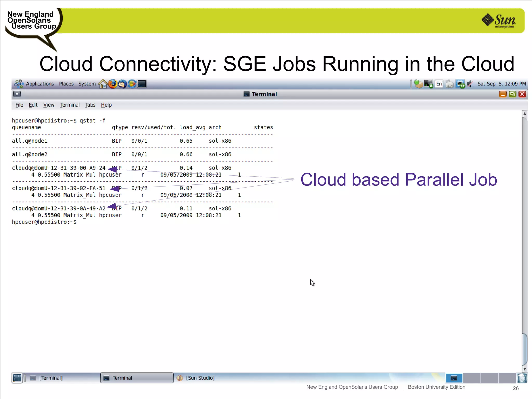Open the Terminal menu in menubar
The image size is (532, 399).
coord(70,105)
